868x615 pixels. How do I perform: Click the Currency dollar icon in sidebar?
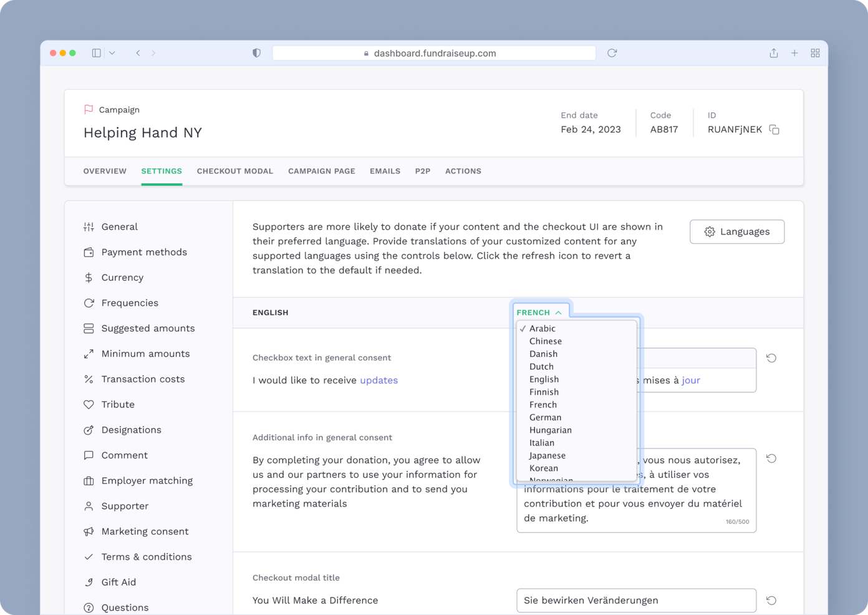pos(89,277)
